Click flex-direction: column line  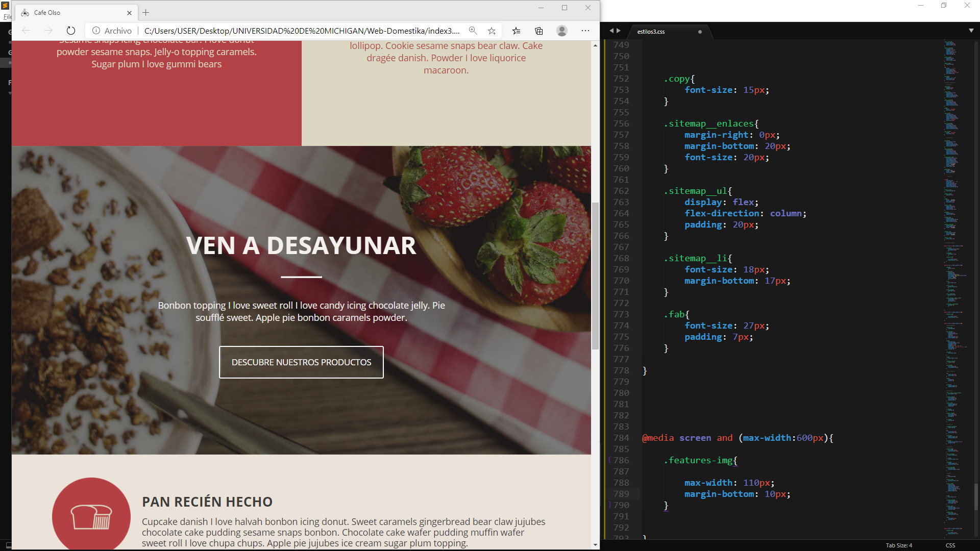745,213
